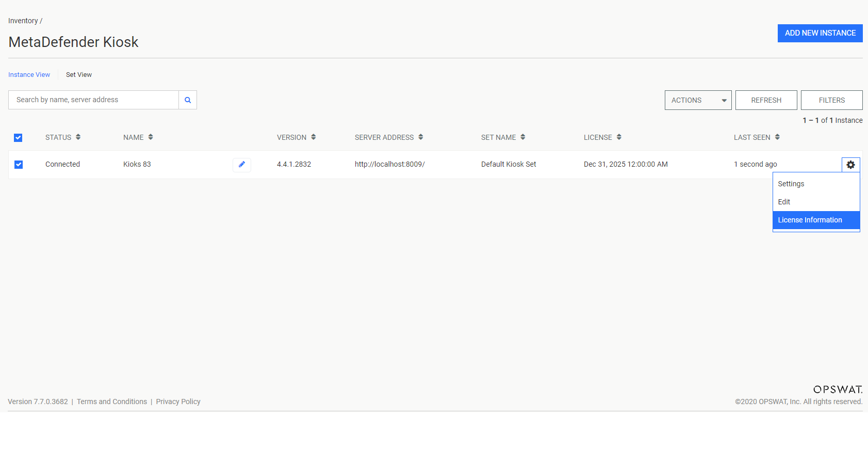
Task: Go to Inventory breadcrumb
Action: click(23, 21)
